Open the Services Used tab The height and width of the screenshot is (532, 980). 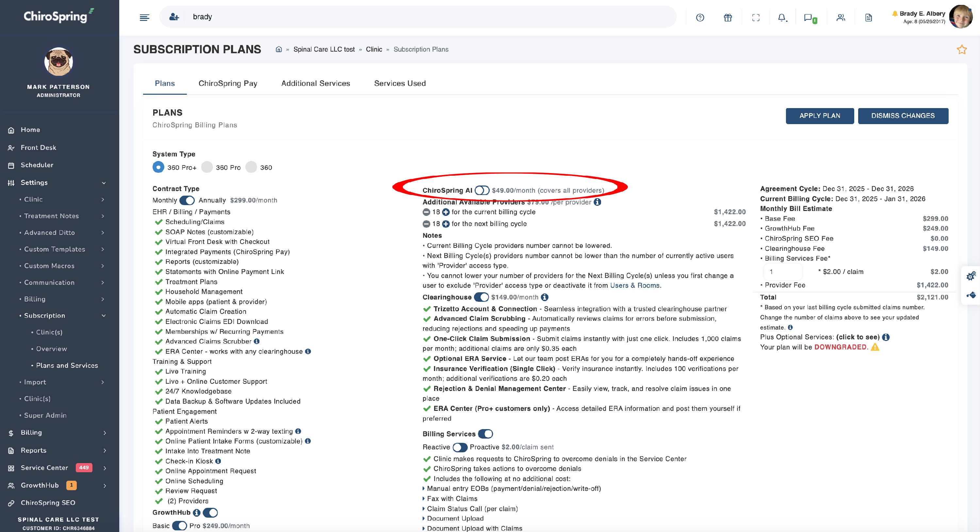400,83
